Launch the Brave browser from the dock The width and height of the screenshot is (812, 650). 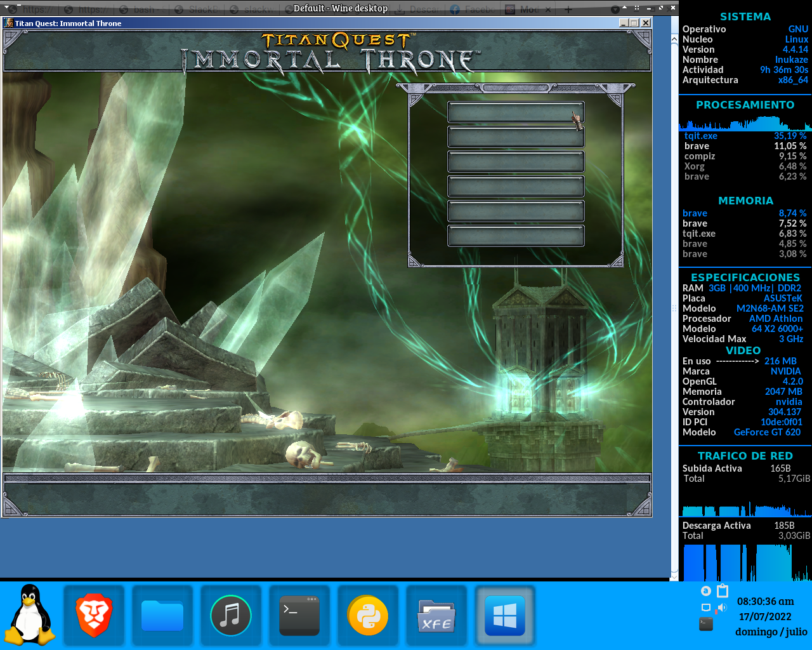click(94, 616)
